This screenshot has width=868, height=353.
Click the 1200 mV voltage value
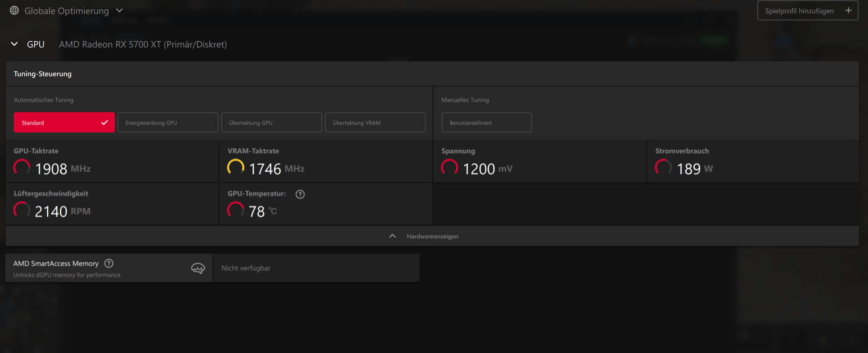tap(488, 169)
